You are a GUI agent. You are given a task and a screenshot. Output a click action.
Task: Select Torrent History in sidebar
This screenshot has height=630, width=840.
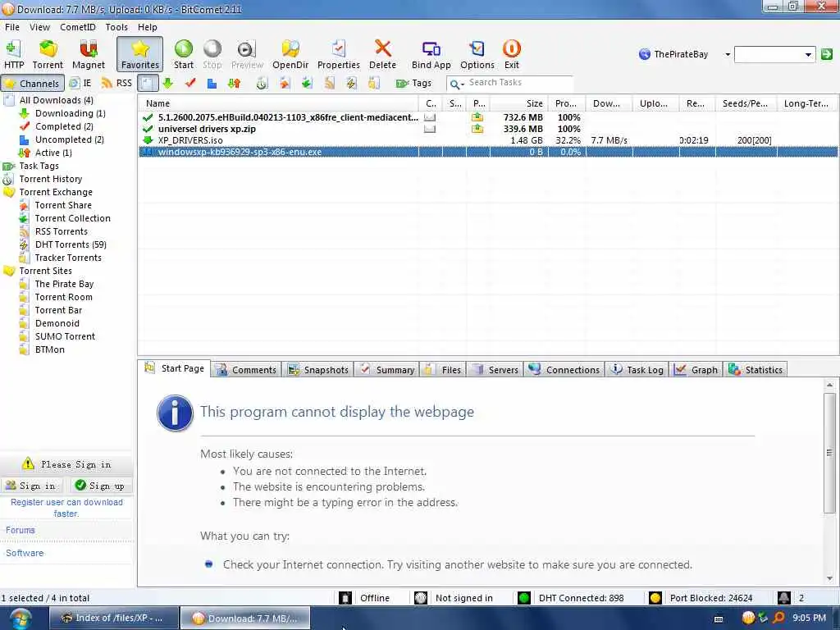coord(51,179)
